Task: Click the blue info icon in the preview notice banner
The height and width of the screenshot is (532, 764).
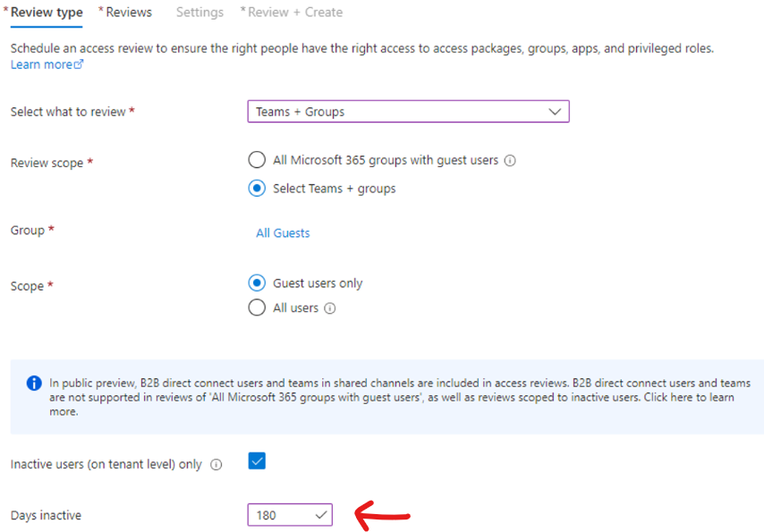Action: [x=34, y=383]
